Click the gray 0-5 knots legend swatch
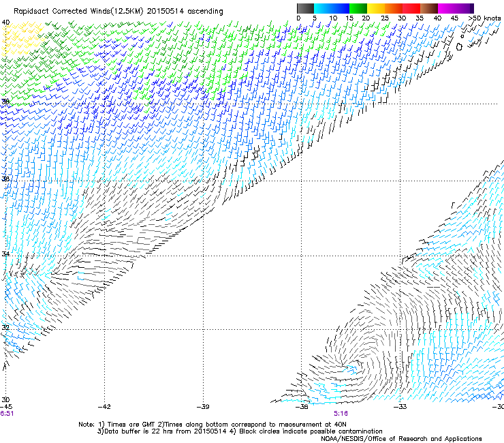The width and height of the screenshot is (504, 443). tap(305, 8)
